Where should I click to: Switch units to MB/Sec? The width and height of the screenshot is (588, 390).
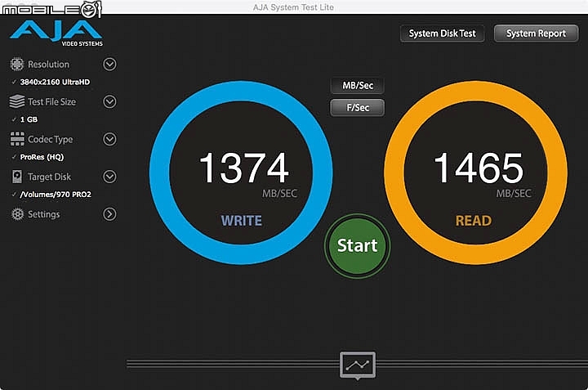coord(358,86)
